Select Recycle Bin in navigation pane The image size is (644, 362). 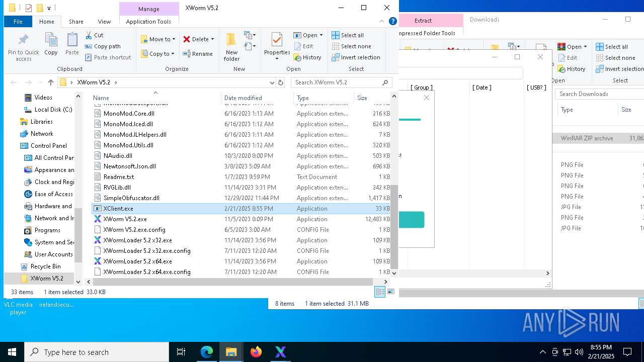(45, 266)
